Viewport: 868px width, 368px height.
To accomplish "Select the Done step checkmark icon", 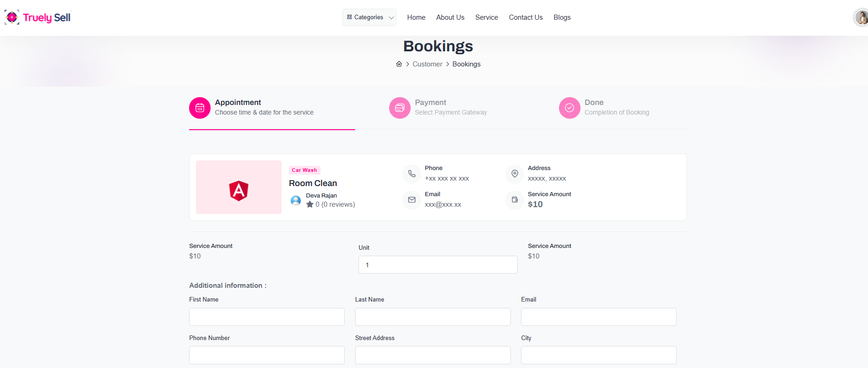I will coord(570,108).
